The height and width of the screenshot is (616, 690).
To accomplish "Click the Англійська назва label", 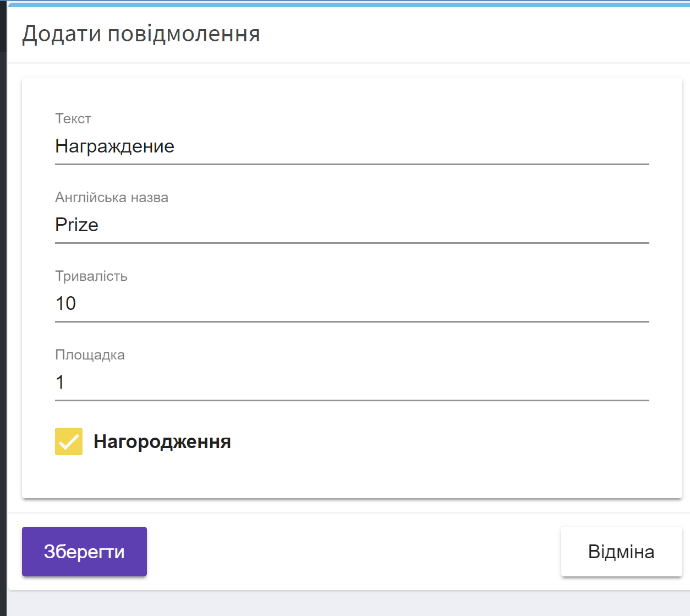I will [112, 197].
